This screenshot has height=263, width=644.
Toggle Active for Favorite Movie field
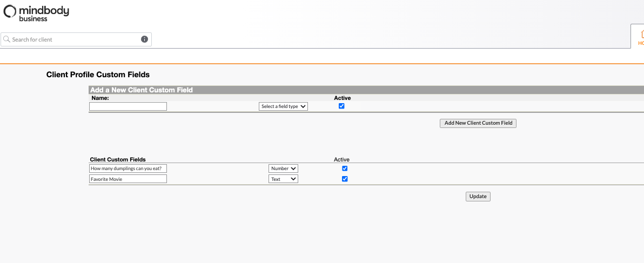tap(345, 179)
